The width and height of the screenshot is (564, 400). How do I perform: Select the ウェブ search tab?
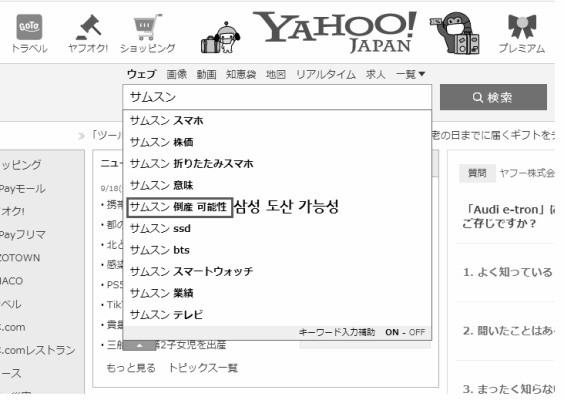141,74
